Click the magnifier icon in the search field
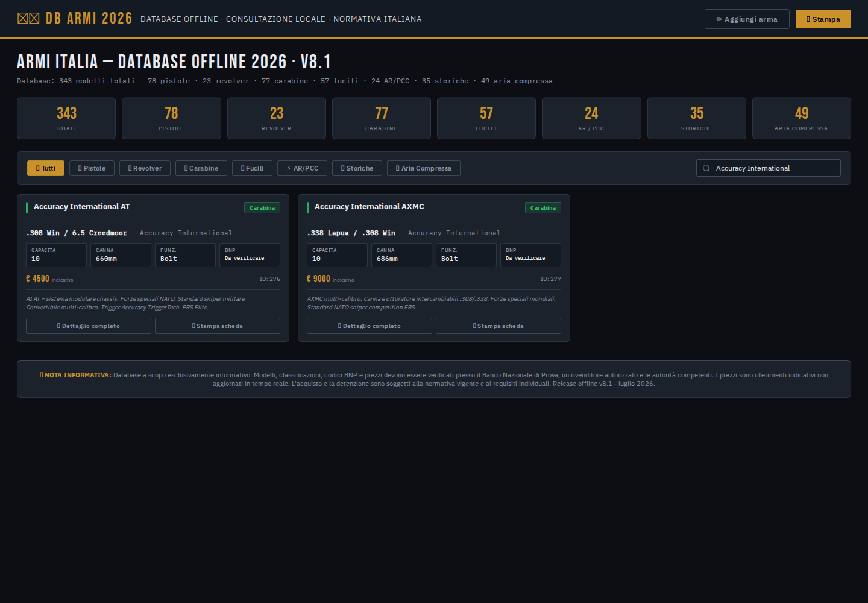This screenshot has width=868, height=603. [706, 168]
